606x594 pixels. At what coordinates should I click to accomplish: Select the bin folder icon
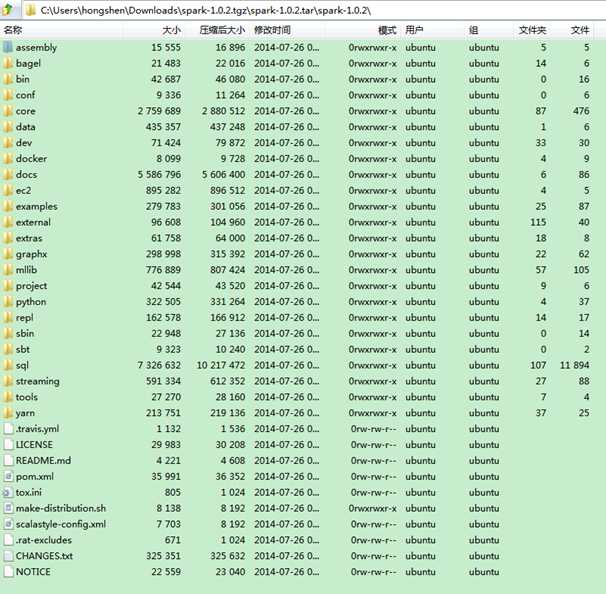tap(8, 79)
